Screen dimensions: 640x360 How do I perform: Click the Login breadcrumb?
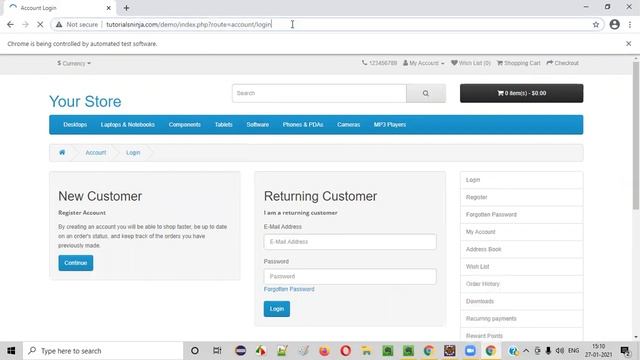point(133,152)
